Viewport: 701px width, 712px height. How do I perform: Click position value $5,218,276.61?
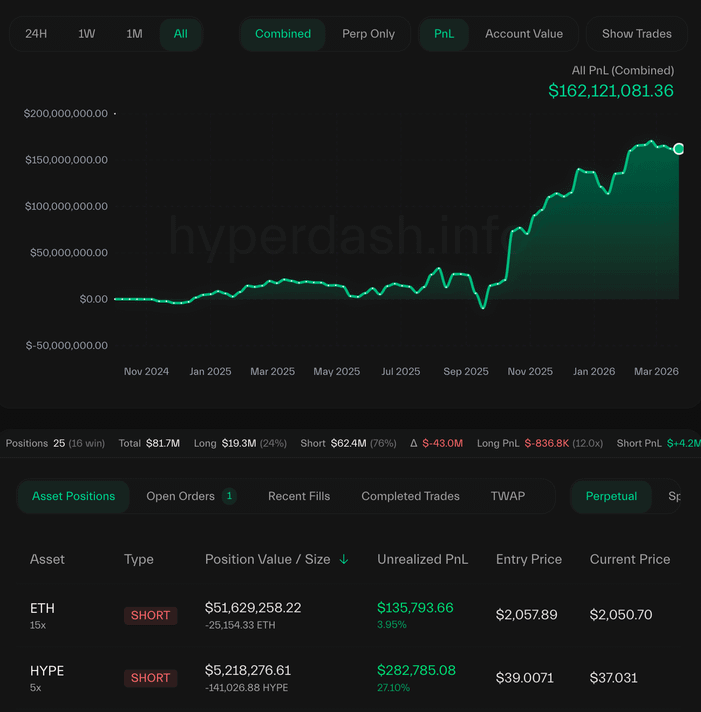point(248,671)
